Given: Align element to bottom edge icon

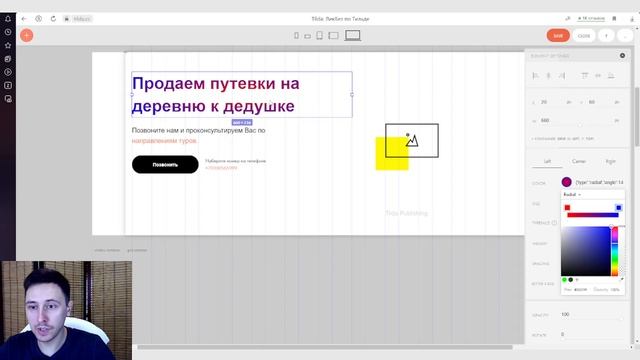Looking at the screenshot, I should coord(611,76).
